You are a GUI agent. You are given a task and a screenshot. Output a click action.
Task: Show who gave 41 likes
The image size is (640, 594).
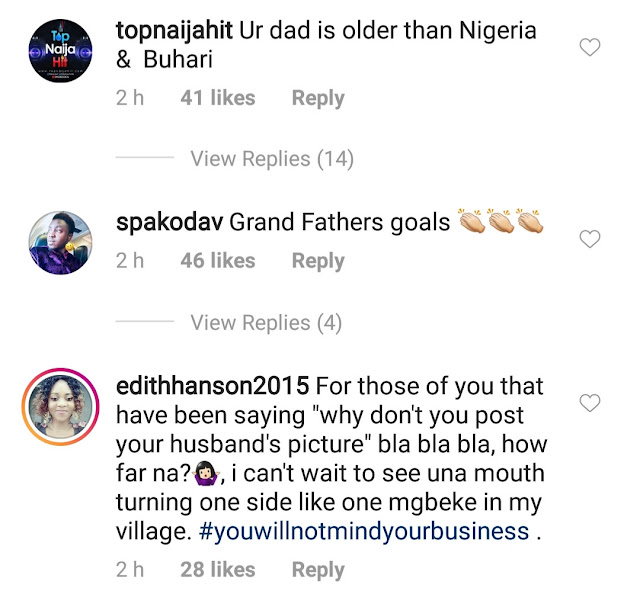(x=217, y=98)
